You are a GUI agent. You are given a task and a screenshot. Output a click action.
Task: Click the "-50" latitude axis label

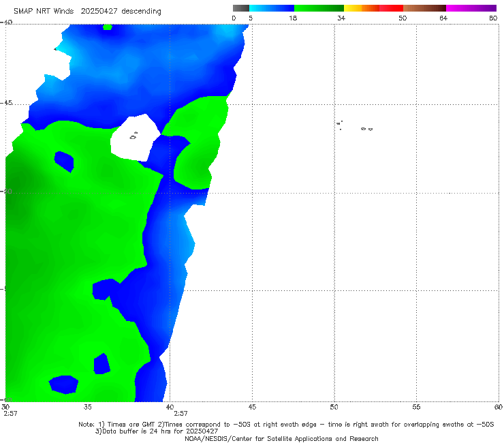pos(6,191)
